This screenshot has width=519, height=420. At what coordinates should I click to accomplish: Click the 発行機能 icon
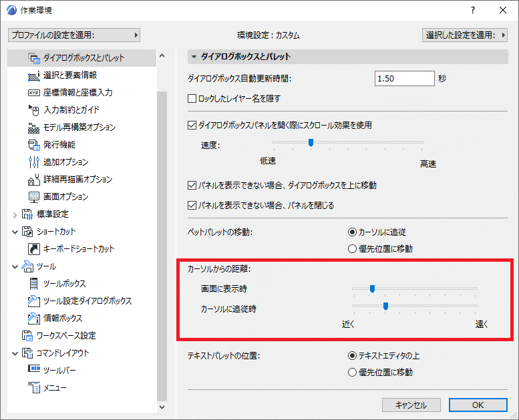tap(34, 145)
